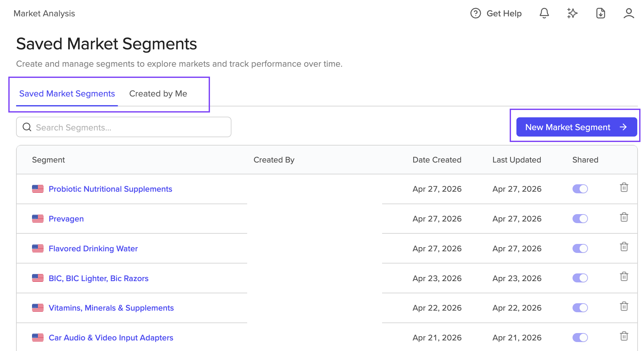Toggle Shared switch for BIC, BIC Lighter row
Screen dimensions: 644x351
click(580, 278)
